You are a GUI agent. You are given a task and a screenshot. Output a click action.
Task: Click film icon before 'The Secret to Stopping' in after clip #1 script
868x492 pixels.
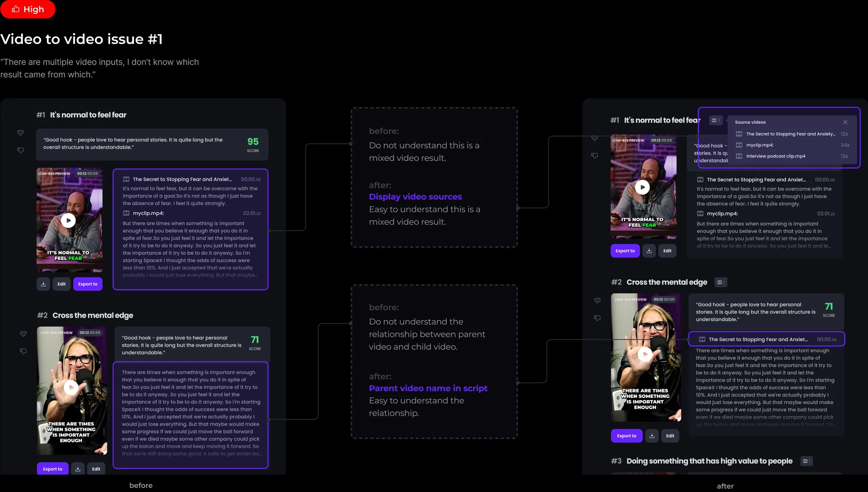(700, 180)
